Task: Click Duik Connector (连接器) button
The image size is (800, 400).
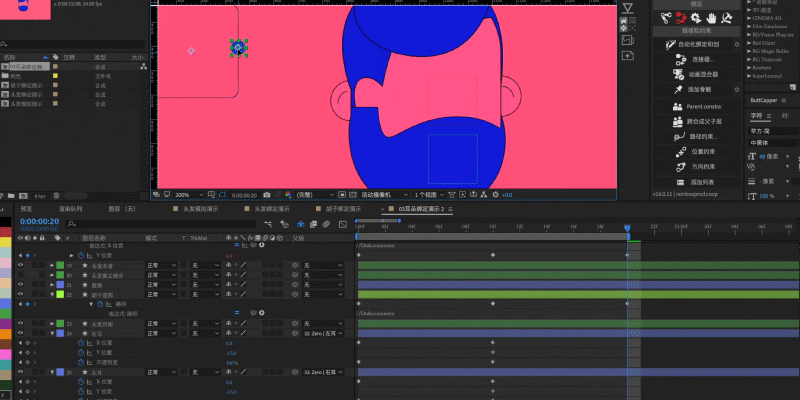Action: 697,60
